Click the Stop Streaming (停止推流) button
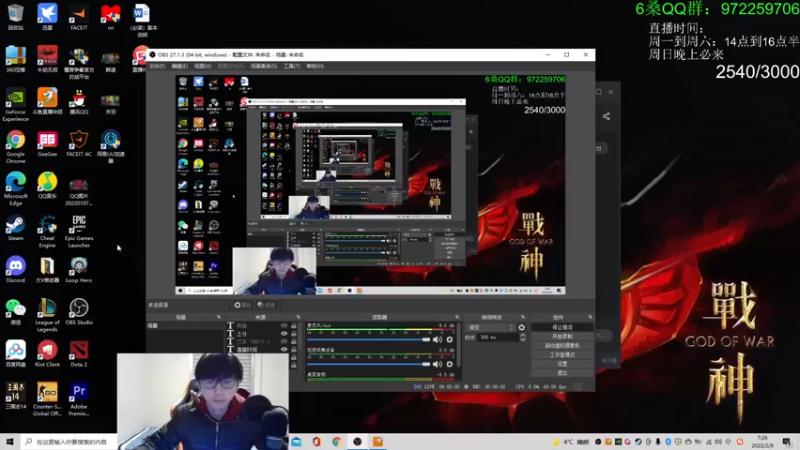 click(562, 328)
